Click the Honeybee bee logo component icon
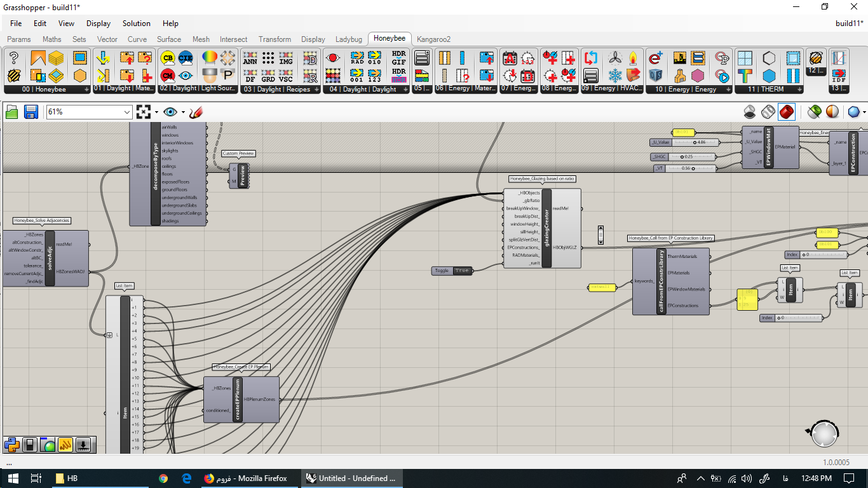The image size is (868, 488). pyautogui.click(x=14, y=76)
